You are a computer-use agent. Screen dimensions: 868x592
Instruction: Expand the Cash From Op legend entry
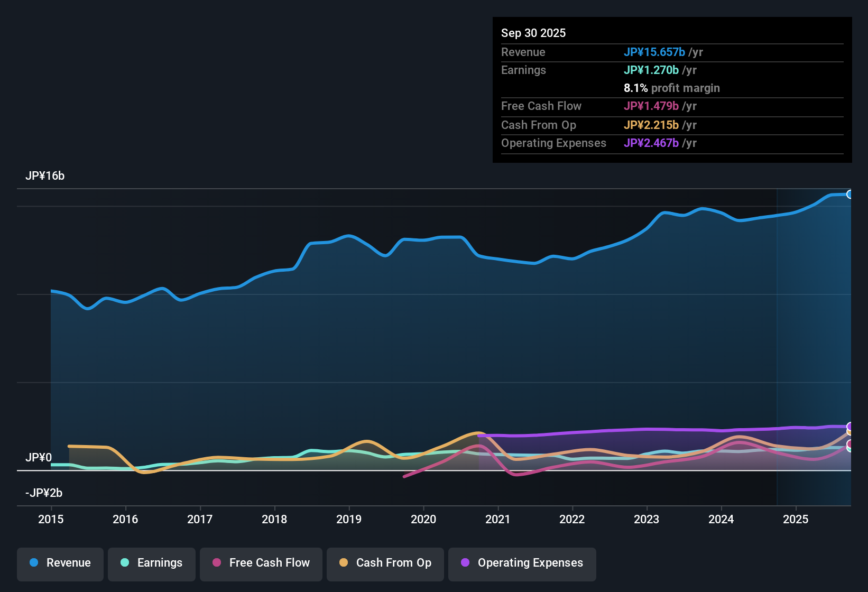385,563
